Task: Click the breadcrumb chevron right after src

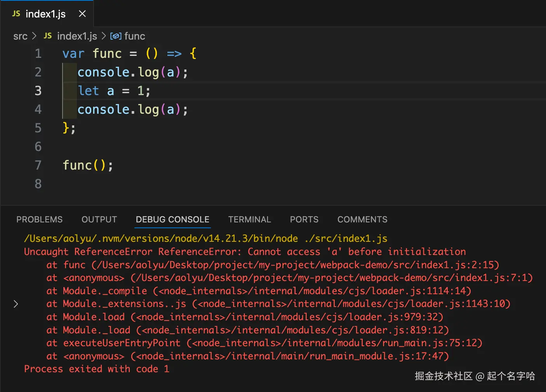Action: pos(35,36)
